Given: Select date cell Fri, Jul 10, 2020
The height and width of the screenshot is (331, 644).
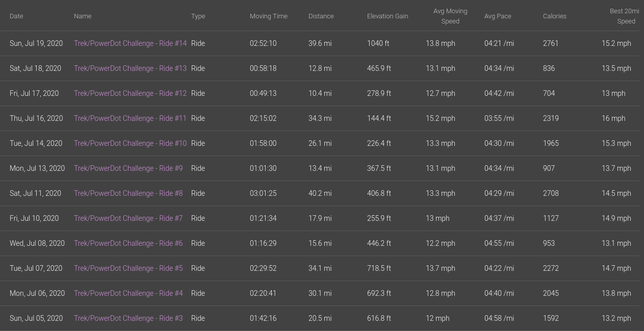Looking at the screenshot, I should click(x=34, y=218).
